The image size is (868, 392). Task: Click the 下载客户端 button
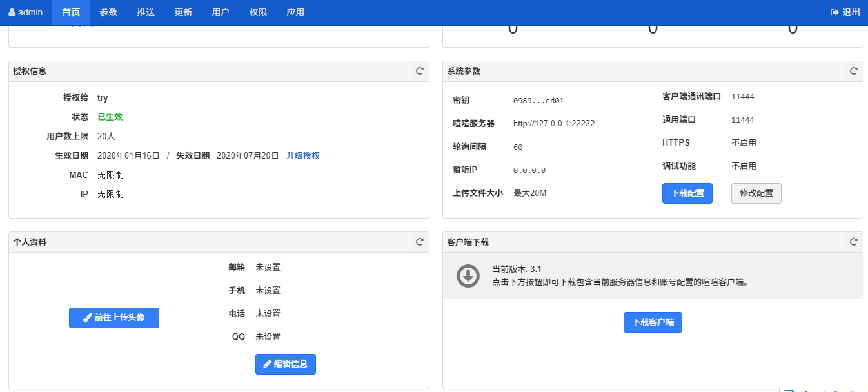[x=653, y=322]
